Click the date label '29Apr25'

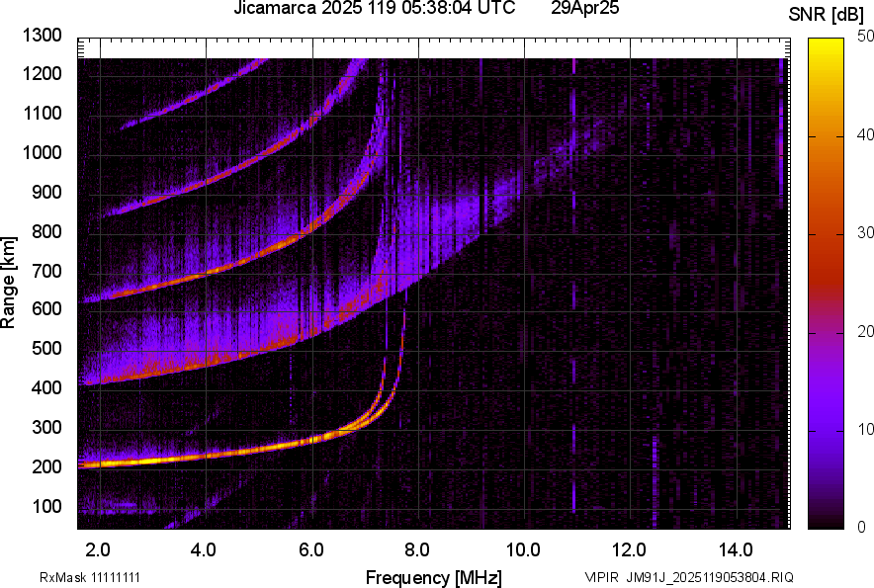coord(584,8)
